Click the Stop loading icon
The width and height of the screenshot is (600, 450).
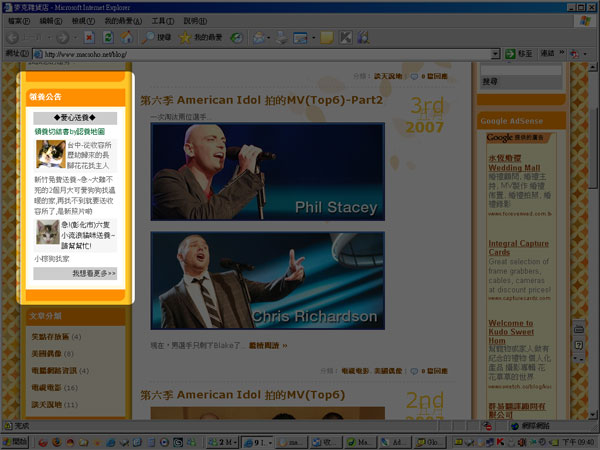click(x=89, y=37)
